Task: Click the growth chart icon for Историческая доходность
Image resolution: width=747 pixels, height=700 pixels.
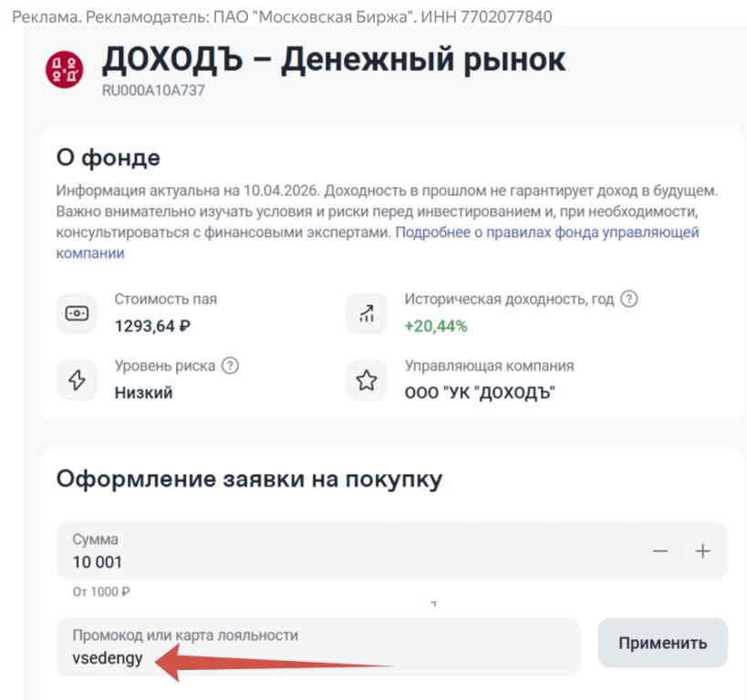Action: (x=367, y=313)
